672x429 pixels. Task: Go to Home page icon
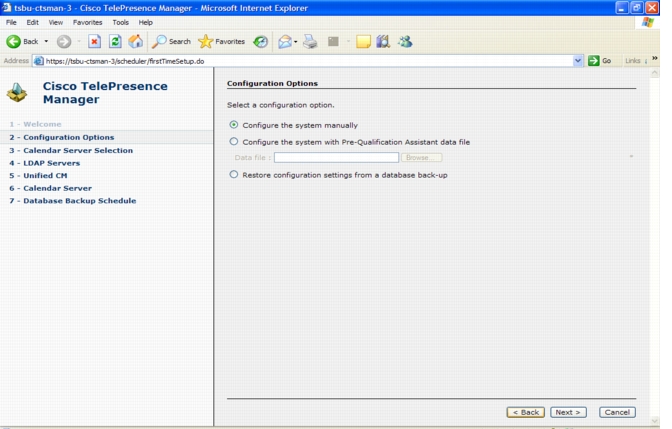pyautogui.click(x=135, y=42)
